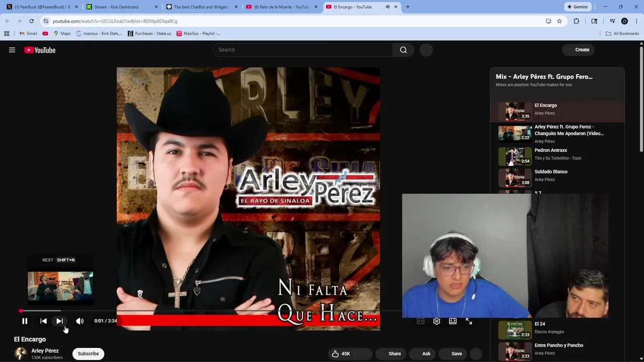Open the tab search icon in the toolbar
Screen dimensions: 644x362
coord(594,21)
